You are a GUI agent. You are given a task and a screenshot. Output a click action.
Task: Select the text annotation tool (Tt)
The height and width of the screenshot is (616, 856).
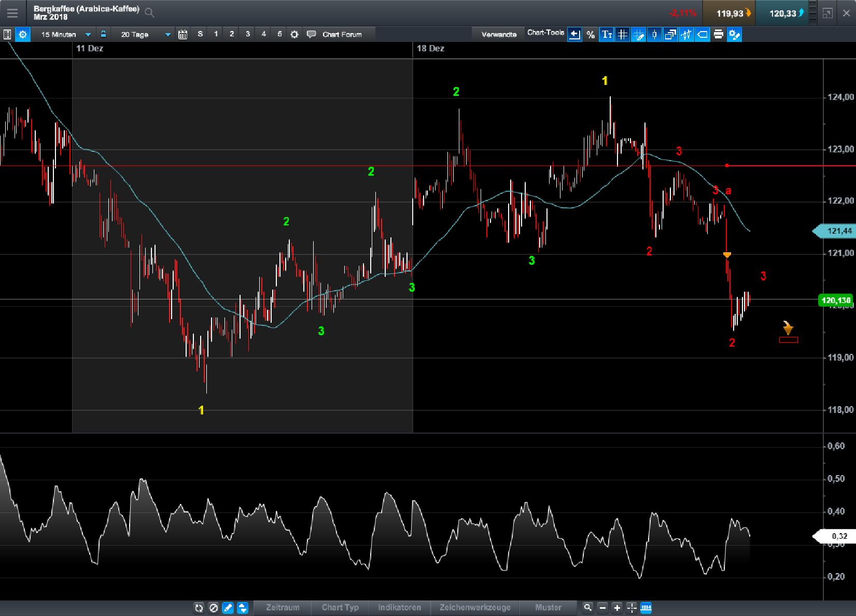tap(608, 35)
